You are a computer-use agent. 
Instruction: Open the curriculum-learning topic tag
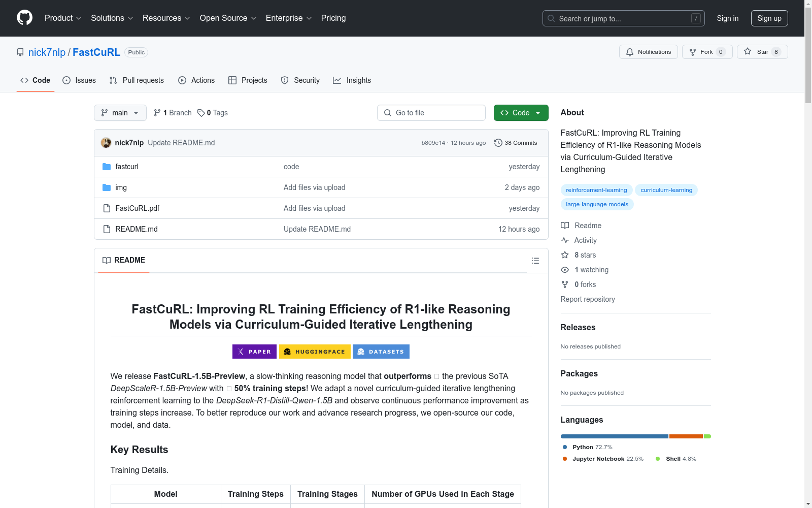coord(666,190)
